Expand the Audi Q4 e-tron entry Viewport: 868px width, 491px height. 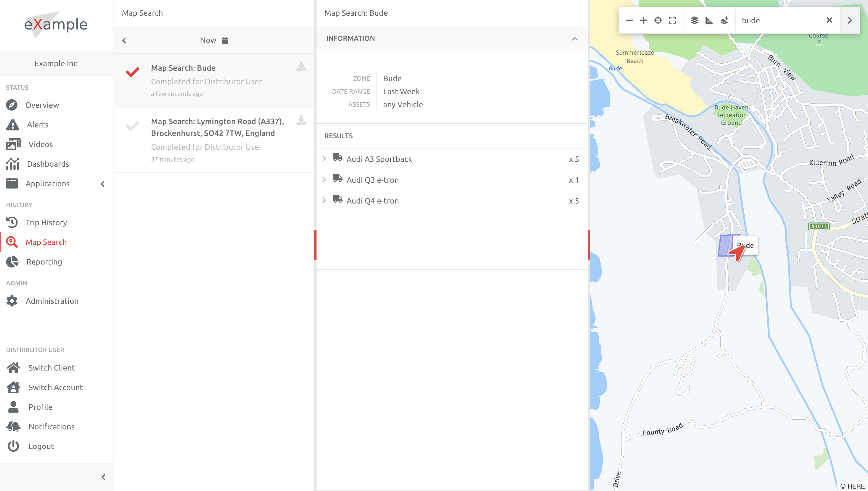(325, 200)
